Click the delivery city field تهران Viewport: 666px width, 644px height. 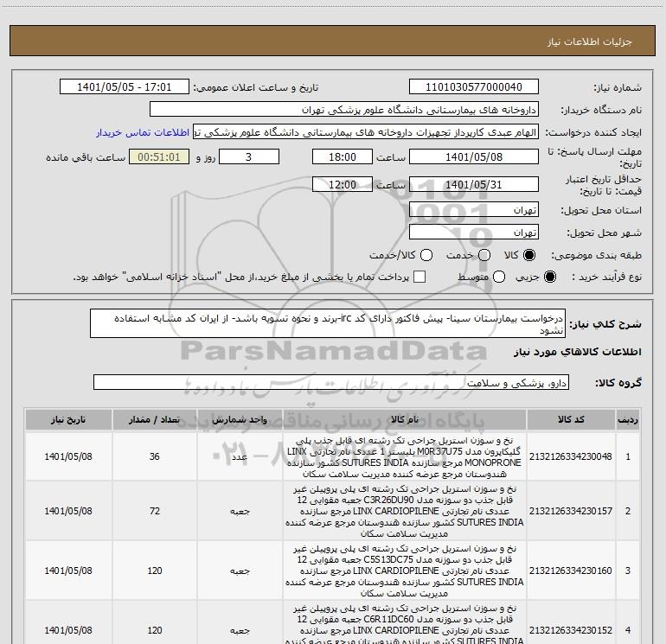[474, 233]
